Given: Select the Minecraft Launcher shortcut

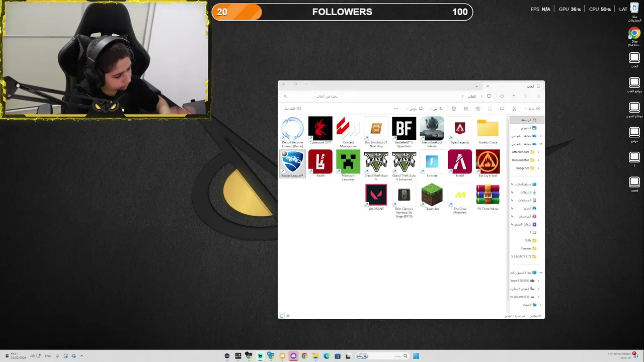Looking at the screenshot, I should (x=348, y=165).
